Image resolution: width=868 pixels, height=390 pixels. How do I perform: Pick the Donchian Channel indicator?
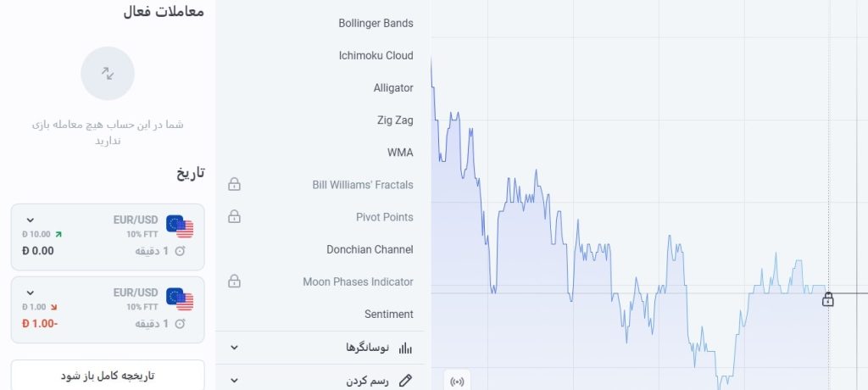coord(370,249)
